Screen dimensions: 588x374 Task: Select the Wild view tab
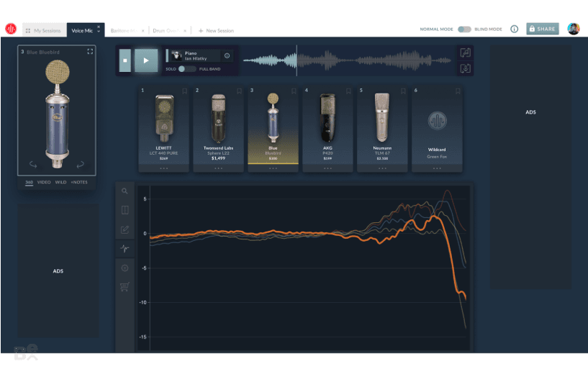point(60,182)
